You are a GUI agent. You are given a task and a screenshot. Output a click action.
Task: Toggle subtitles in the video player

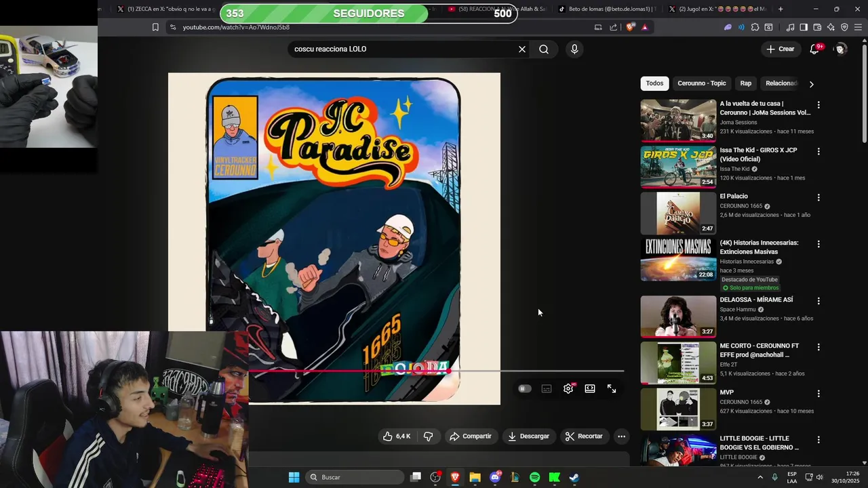[x=547, y=389]
